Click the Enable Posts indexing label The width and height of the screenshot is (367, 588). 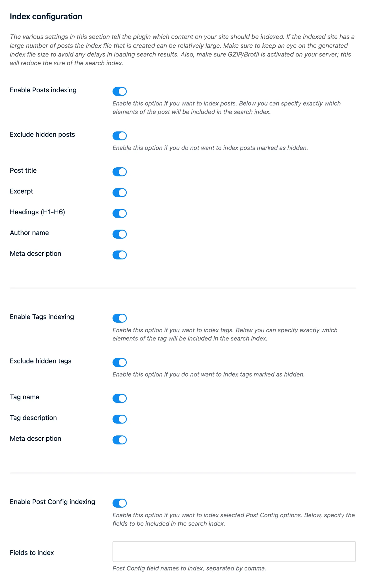coord(43,90)
